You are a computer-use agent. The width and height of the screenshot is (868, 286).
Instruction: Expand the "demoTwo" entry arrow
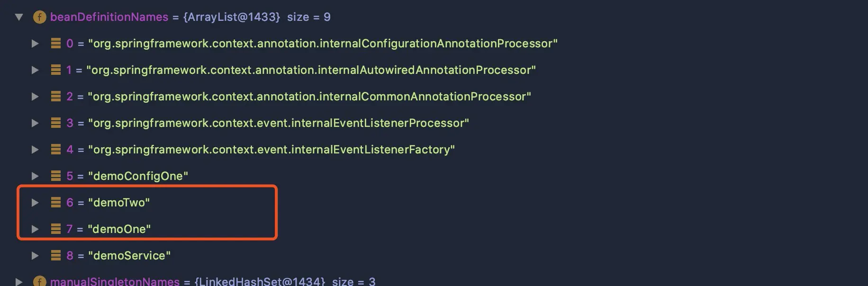click(35, 203)
